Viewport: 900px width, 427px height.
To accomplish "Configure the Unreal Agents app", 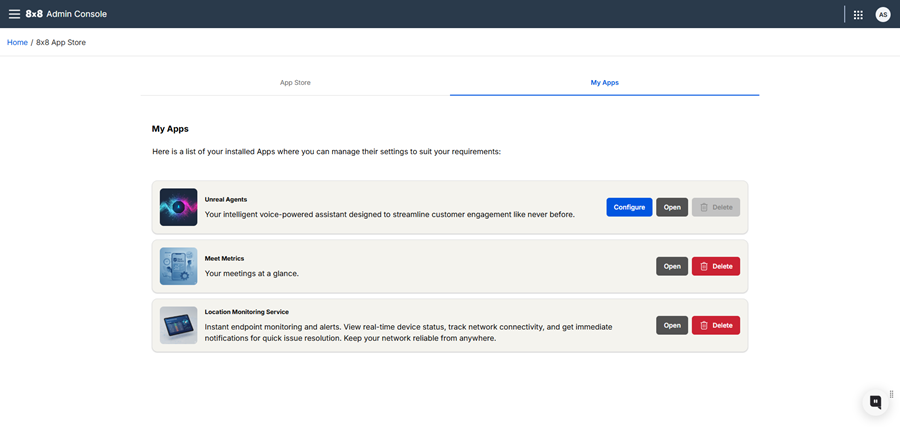I will [629, 207].
